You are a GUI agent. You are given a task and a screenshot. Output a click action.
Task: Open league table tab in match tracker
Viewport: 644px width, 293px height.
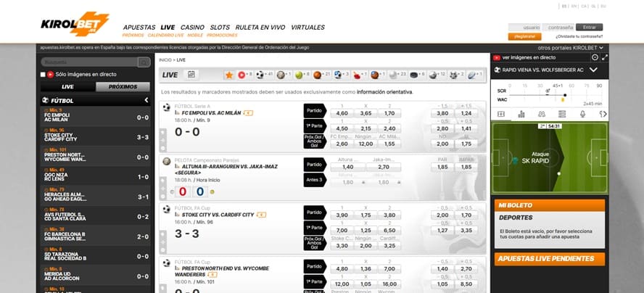click(x=562, y=114)
